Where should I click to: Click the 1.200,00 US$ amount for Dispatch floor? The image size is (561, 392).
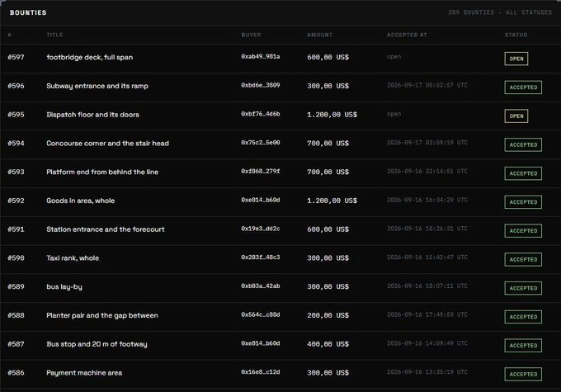point(332,115)
